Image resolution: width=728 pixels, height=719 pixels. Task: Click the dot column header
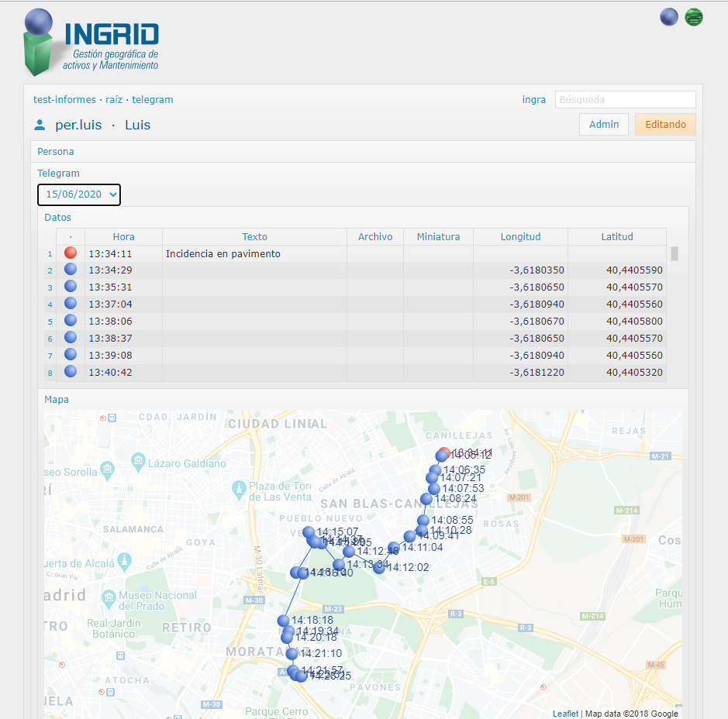pos(71,236)
